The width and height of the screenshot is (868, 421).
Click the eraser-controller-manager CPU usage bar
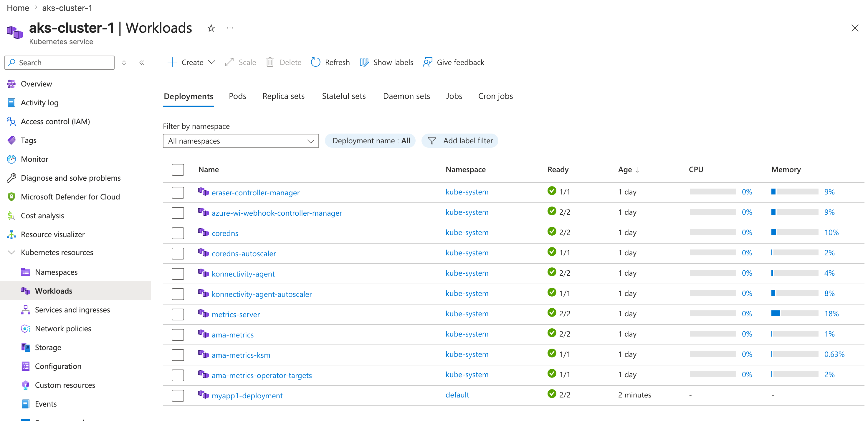point(713,192)
